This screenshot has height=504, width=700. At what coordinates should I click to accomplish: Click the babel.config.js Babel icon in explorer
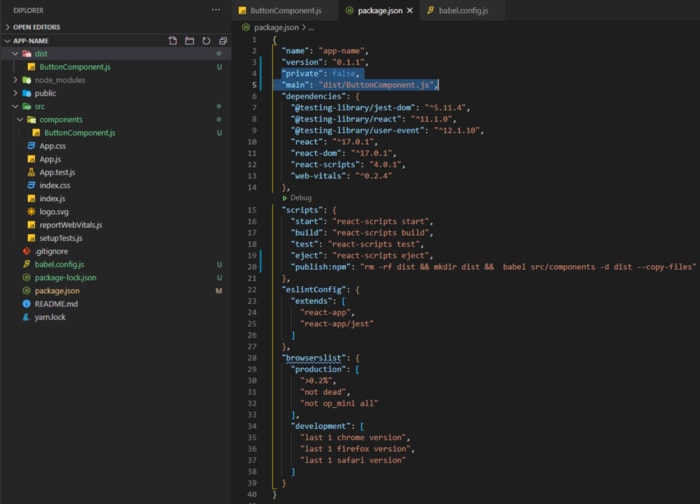(x=26, y=264)
